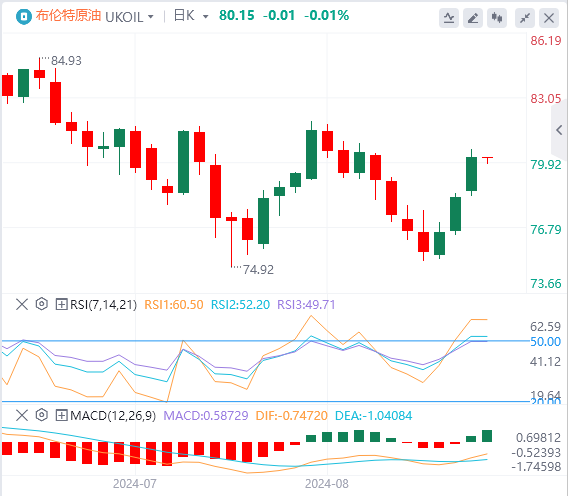Viewport: 568px width, 496px height.
Task: Open RSI indicator settings gear
Action: click(42, 304)
